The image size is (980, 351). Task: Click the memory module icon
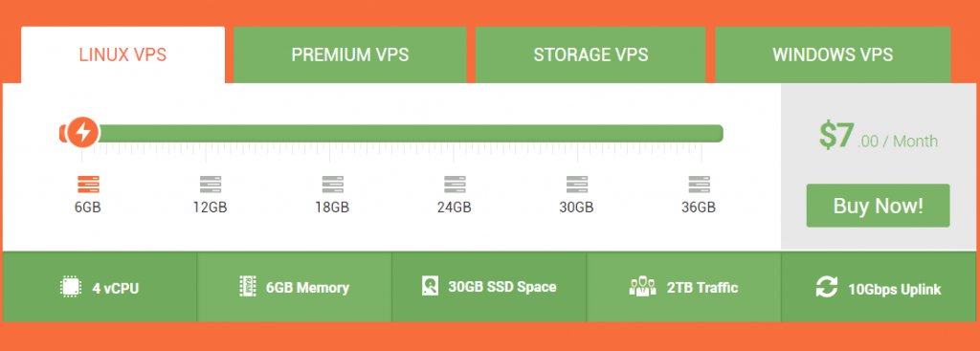248,286
